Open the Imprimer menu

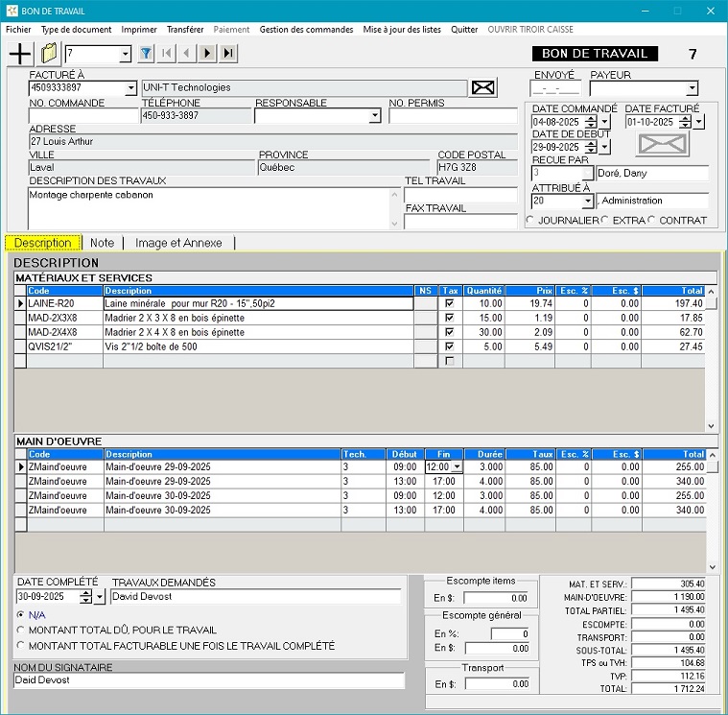[x=139, y=30]
